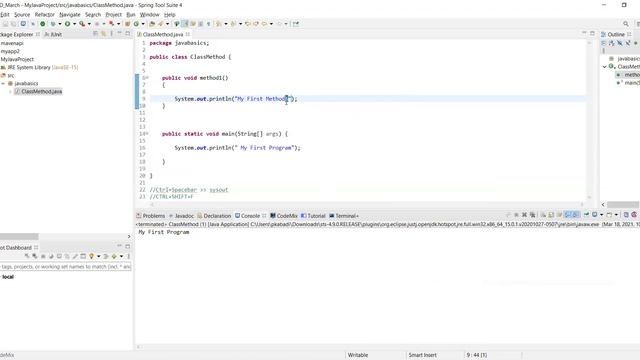Maximize the editor area
This screenshot has width=640, height=360.
click(x=592, y=33)
